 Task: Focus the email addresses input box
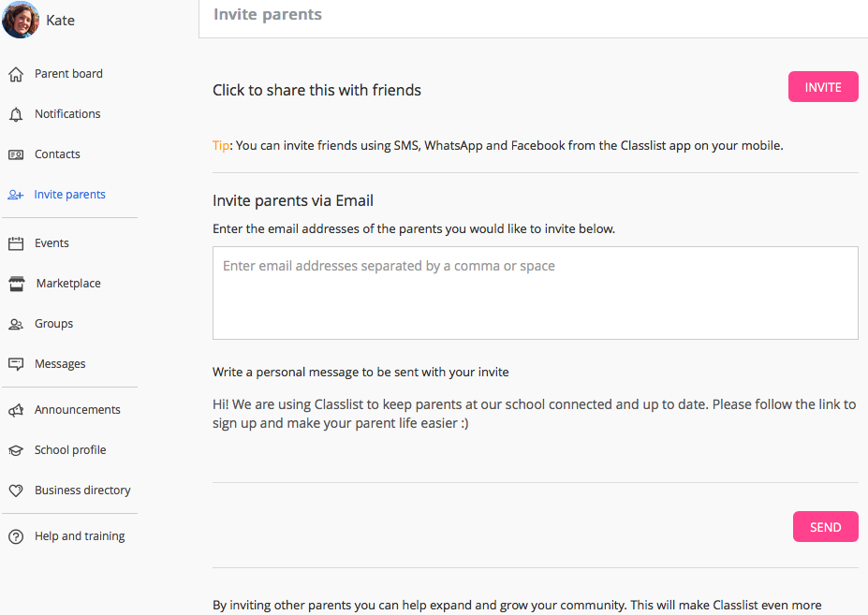tap(536, 293)
